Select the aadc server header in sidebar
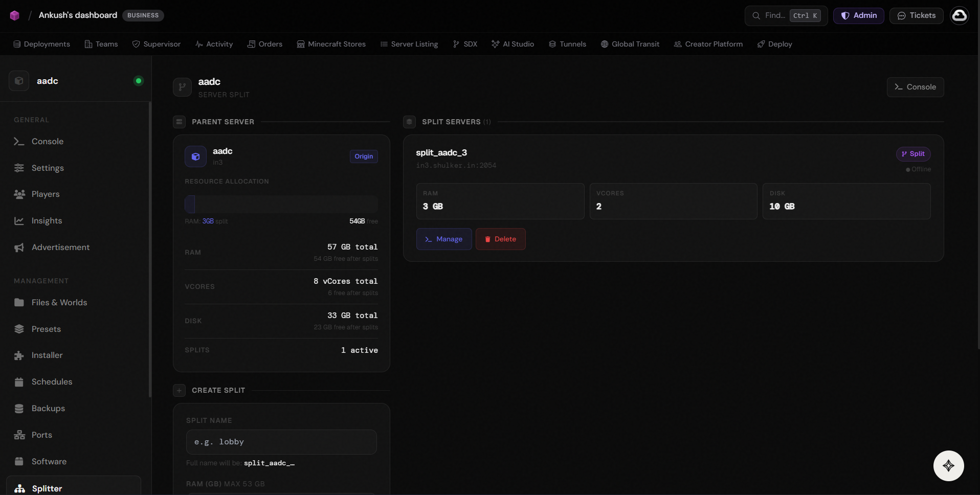This screenshot has width=980, height=495. pos(76,81)
